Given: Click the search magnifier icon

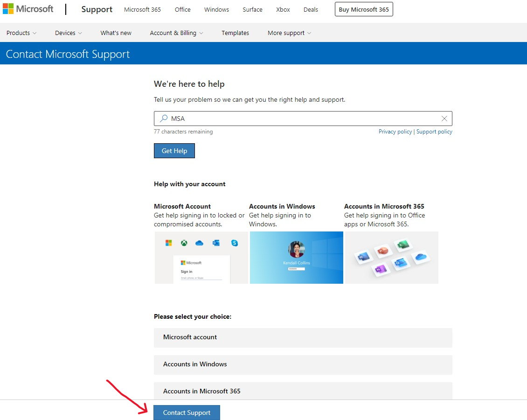Looking at the screenshot, I should click(163, 119).
